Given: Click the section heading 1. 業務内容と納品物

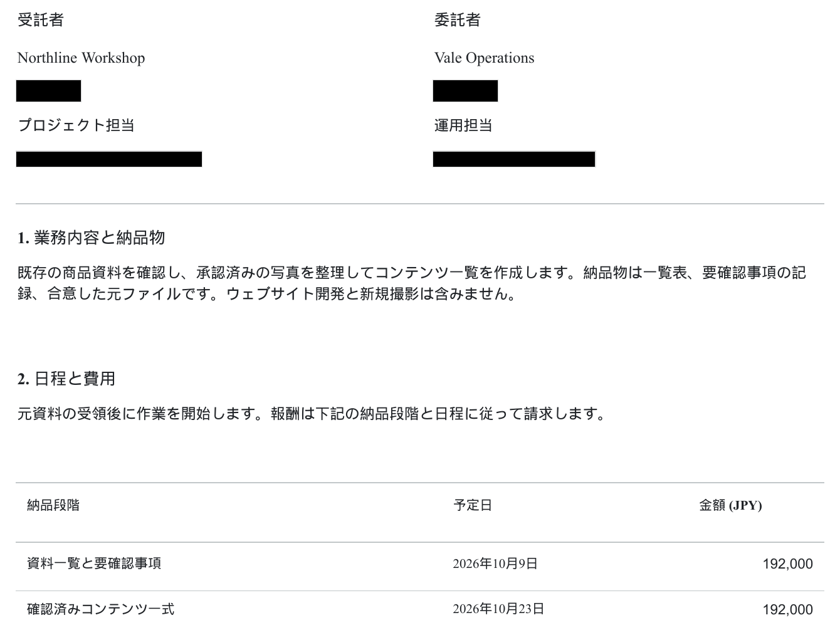Looking at the screenshot, I should pyautogui.click(x=92, y=238).
